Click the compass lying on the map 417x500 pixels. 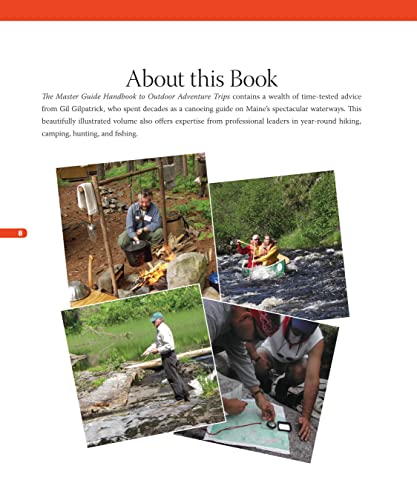coord(271,424)
